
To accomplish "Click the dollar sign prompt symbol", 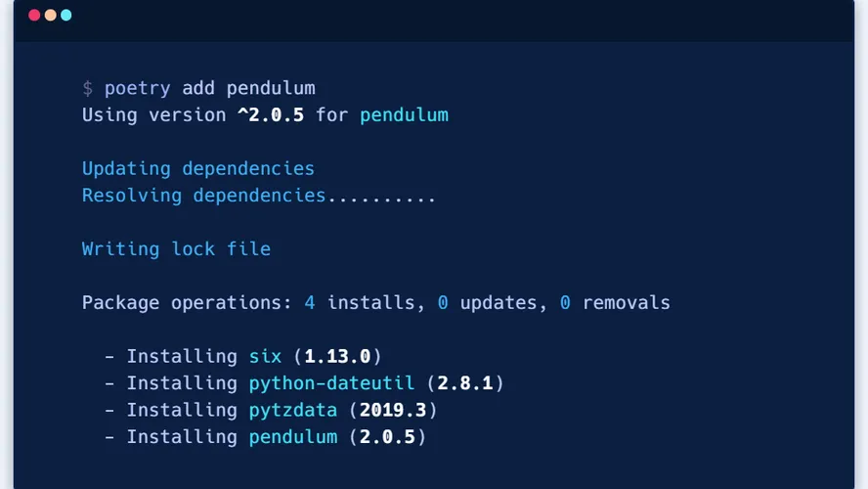I will (x=87, y=89).
